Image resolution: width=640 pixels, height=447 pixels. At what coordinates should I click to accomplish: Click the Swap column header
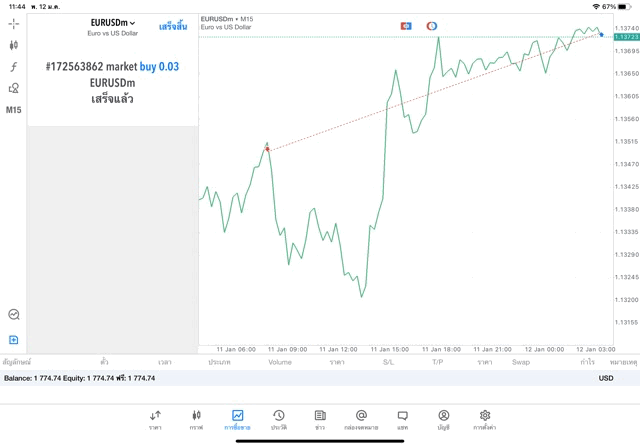point(521,362)
